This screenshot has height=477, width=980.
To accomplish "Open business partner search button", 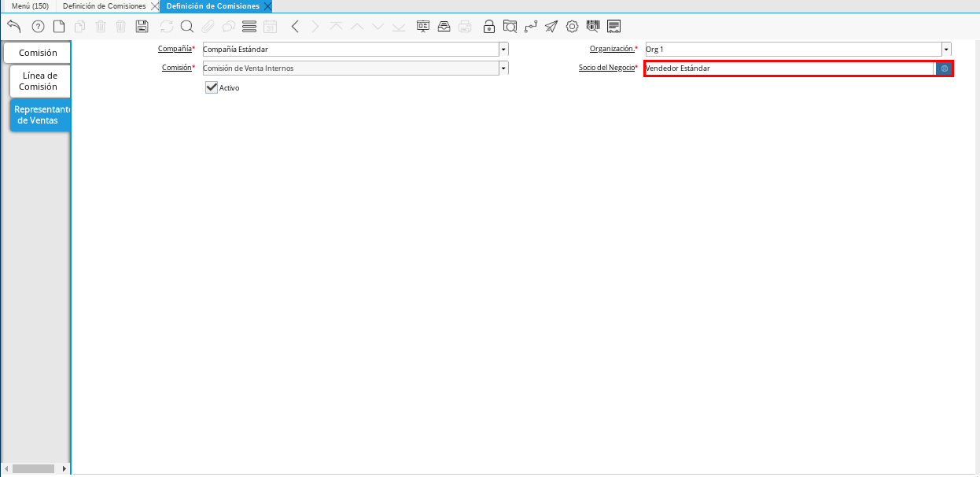I will point(944,68).
